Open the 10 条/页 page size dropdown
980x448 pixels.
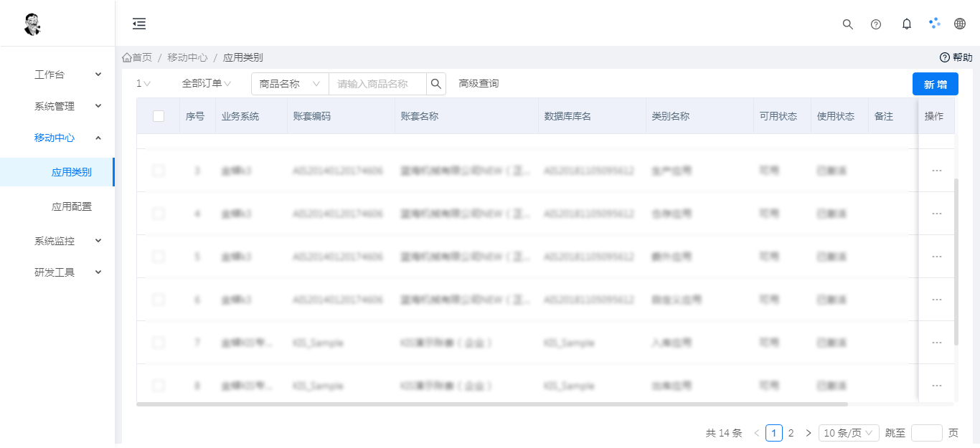coord(849,433)
